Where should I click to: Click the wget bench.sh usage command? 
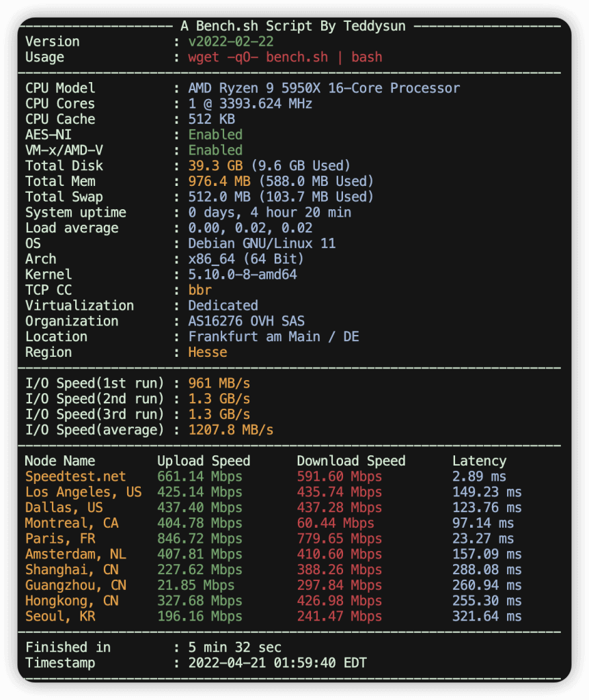[285, 57]
